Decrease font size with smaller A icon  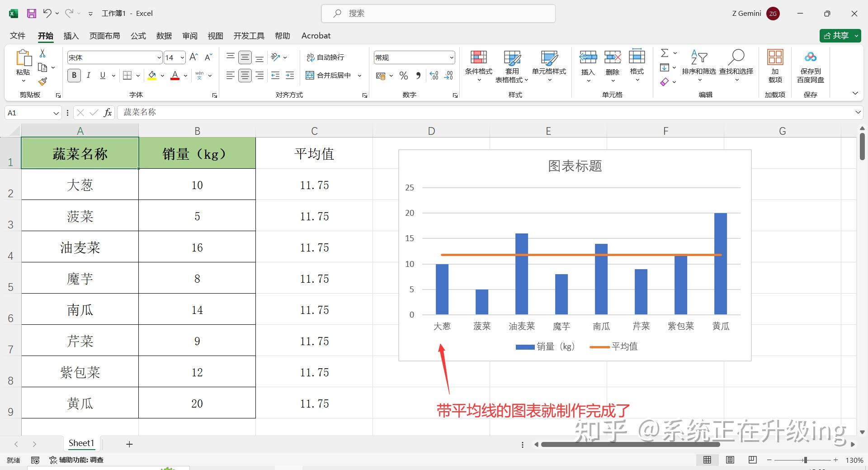[208, 57]
